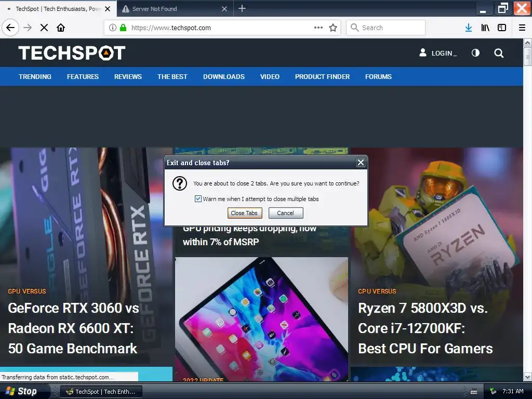
Task: Open the FEATURES section
Action: [83, 77]
